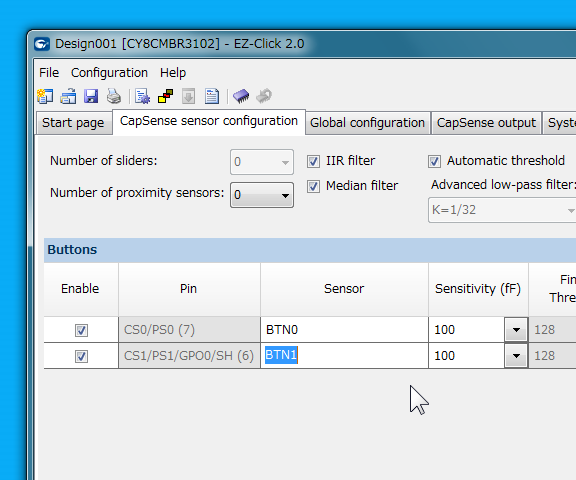Open the Configuration menu

(x=109, y=73)
